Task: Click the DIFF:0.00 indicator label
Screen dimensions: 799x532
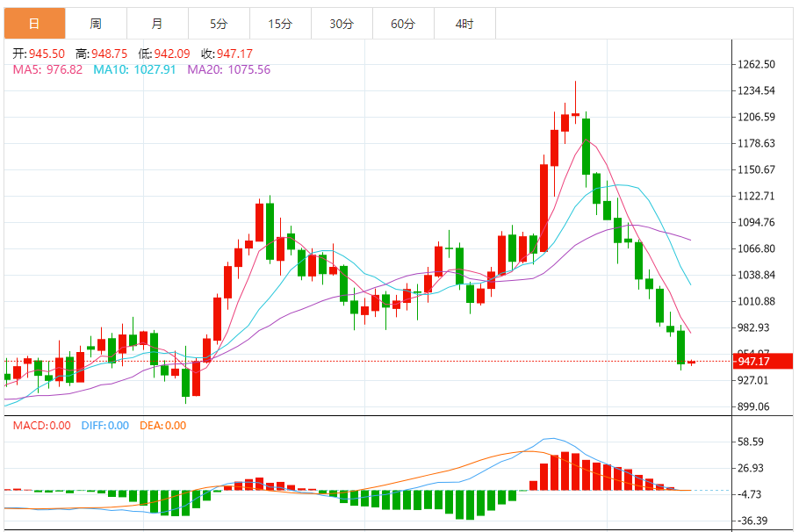Action: click(x=105, y=426)
